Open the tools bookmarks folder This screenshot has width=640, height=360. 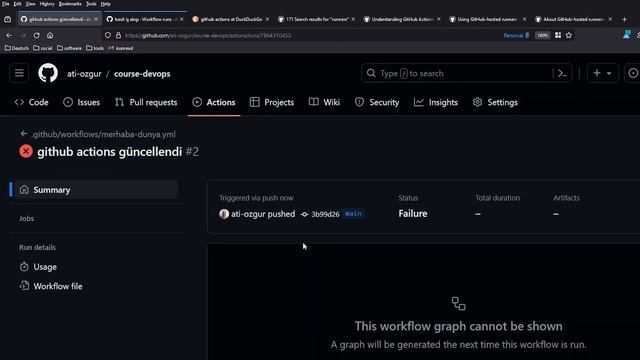click(x=95, y=48)
